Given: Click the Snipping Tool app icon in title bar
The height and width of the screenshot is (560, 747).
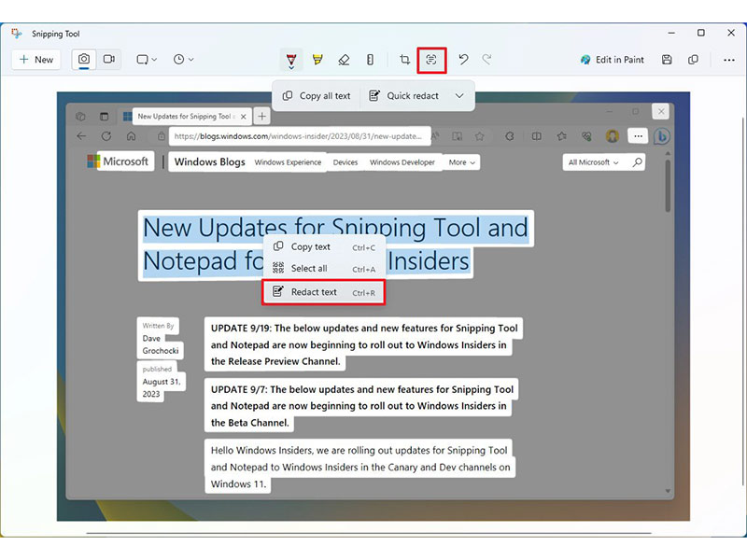Looking at the screenshot, I should tap(17, 34).
